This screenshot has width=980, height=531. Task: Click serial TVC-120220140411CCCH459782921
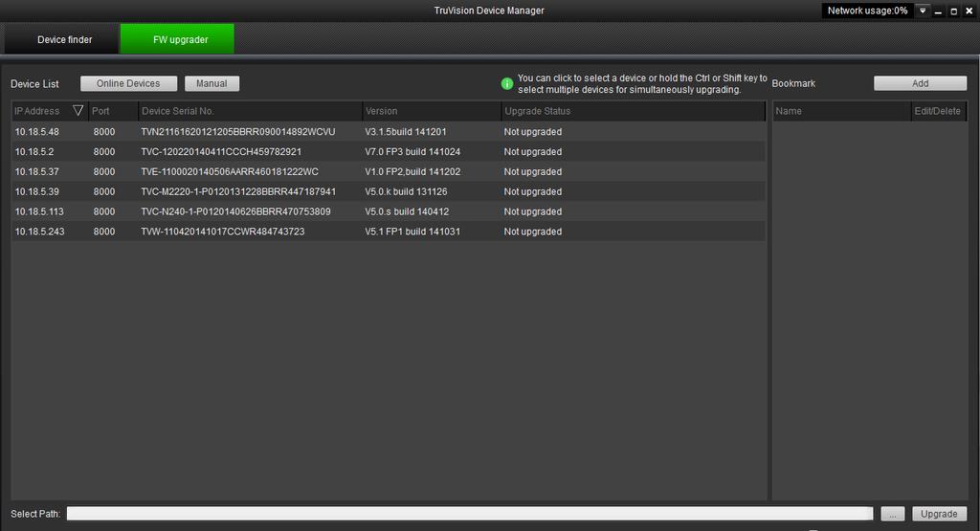pyautogui.click(x=221, y=152)
